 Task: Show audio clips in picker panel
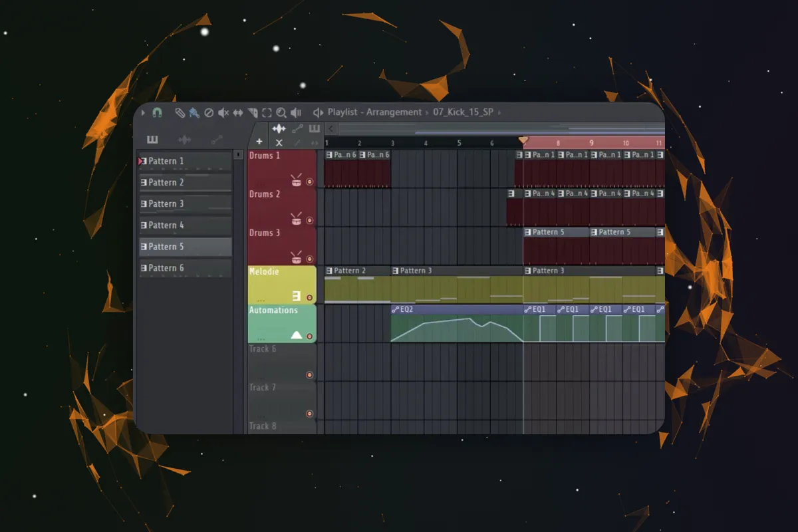tap(185, 140)
